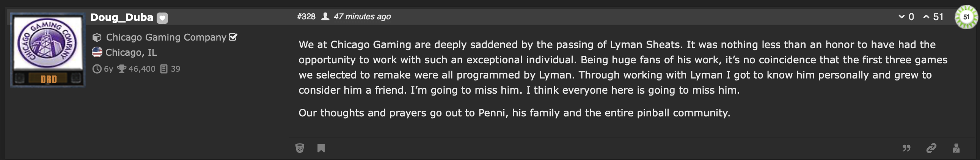Upvote the post with the up chevron
This screenshot has height=160, width=980.
point(927,17)
